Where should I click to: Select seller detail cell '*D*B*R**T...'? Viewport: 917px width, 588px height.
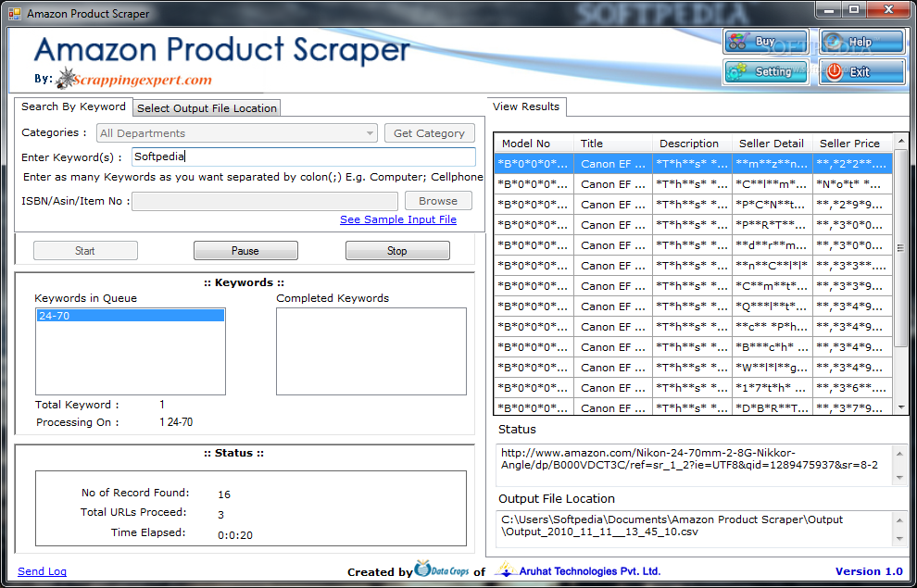tap(773, 407)
